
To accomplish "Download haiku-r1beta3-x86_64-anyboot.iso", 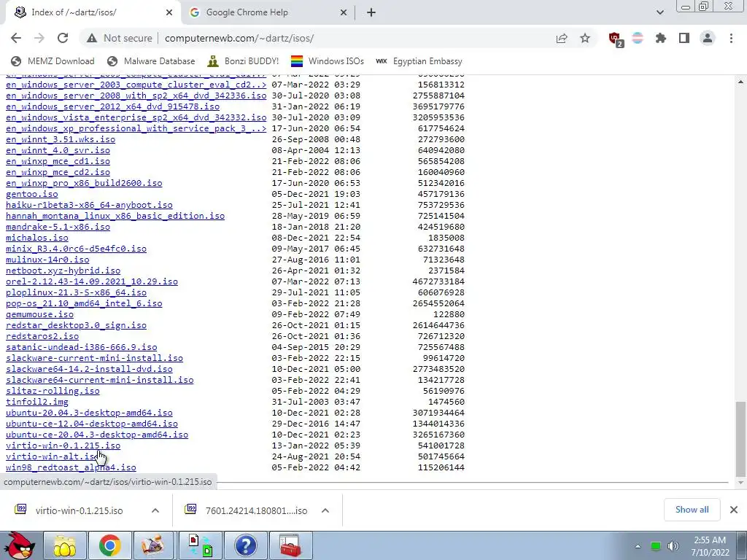I will [89, 205].
